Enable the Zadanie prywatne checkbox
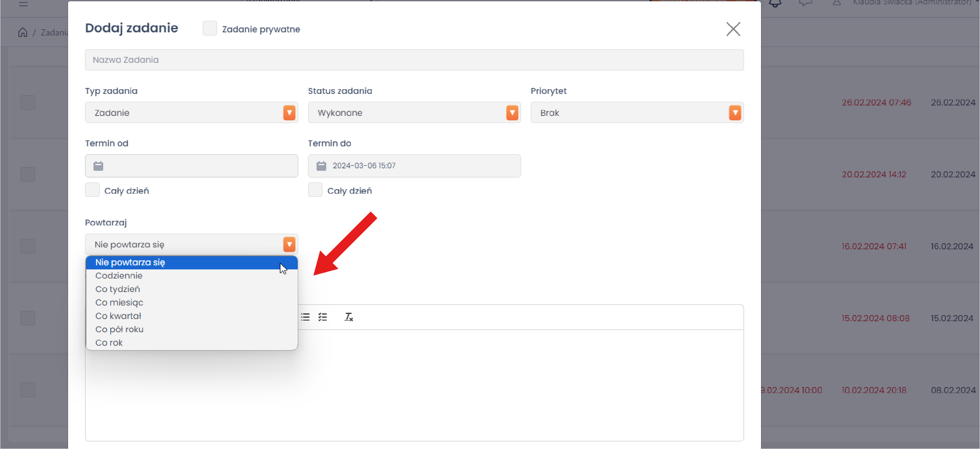This screenshot has height=449, width=980. [210, 29]
